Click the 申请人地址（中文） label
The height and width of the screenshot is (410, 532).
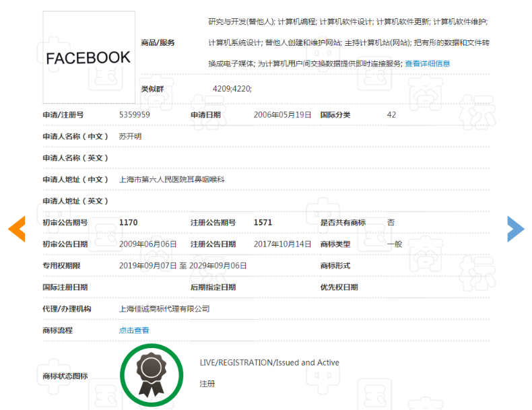[x=75, y=179]
